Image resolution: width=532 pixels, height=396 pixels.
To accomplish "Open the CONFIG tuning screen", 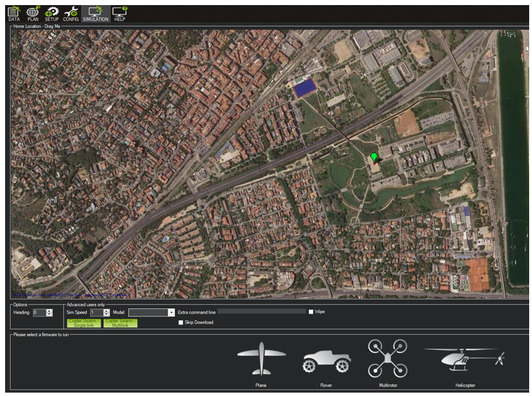I will 71,14.
